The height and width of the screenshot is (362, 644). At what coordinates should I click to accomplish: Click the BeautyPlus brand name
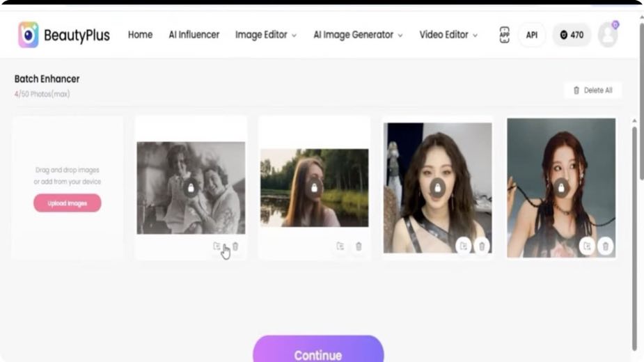(x=77, y=36)
